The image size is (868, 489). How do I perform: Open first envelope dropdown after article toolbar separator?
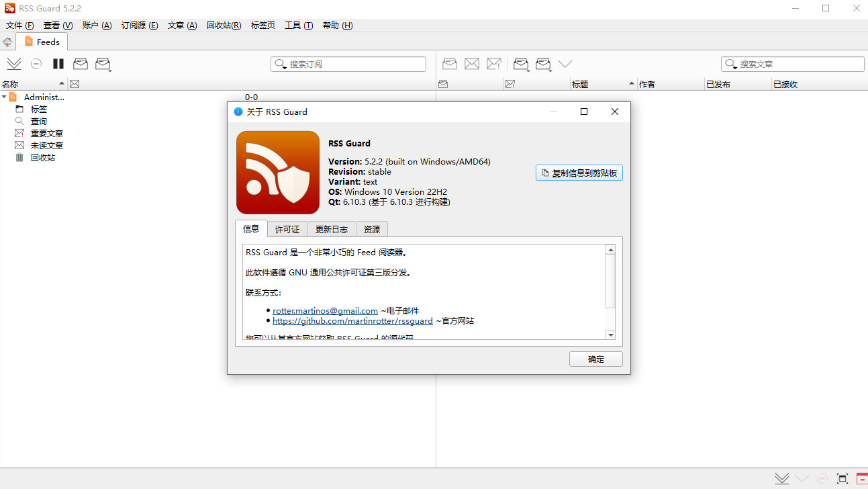click(x=522, y=64)
